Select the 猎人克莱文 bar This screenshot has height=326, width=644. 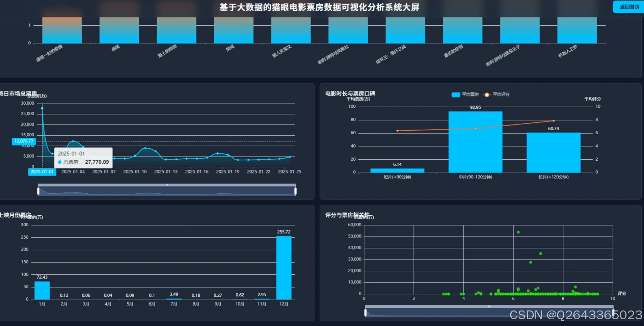point(291,30)
